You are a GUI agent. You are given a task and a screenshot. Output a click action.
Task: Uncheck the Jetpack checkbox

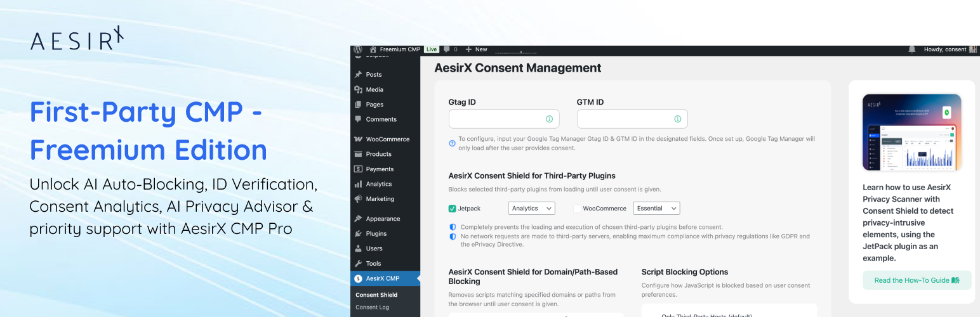[453, 209]
